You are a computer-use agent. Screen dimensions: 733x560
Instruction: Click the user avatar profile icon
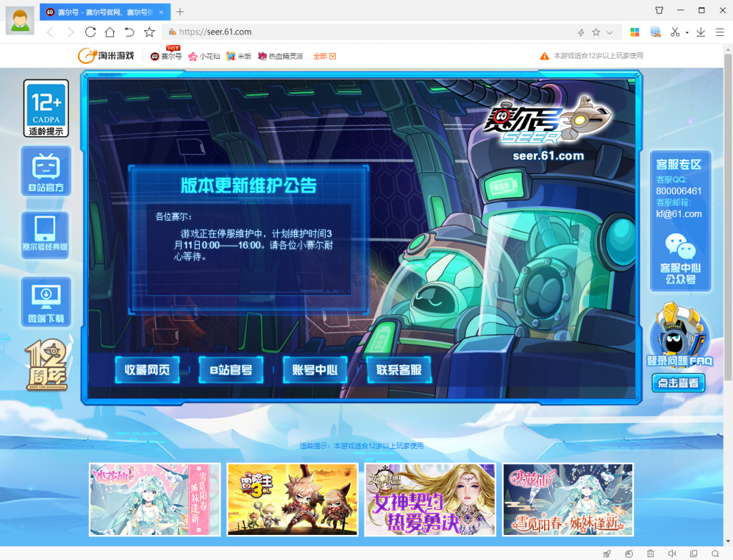(x=19, y=20)
